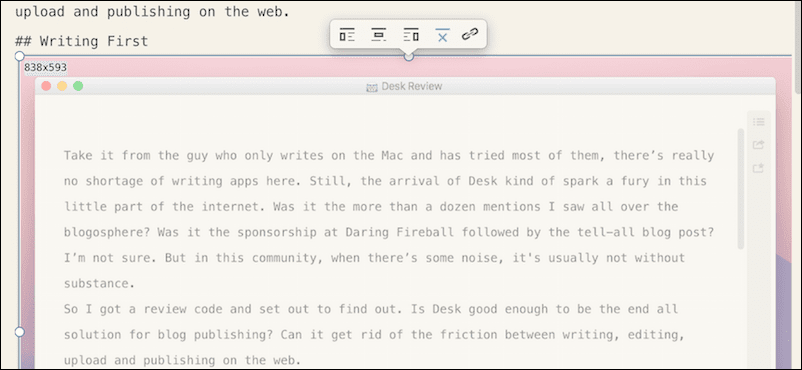Add a link using the chain icon
Screen dimensions: 802x370
pyautogui.click(x=470, y=35)
